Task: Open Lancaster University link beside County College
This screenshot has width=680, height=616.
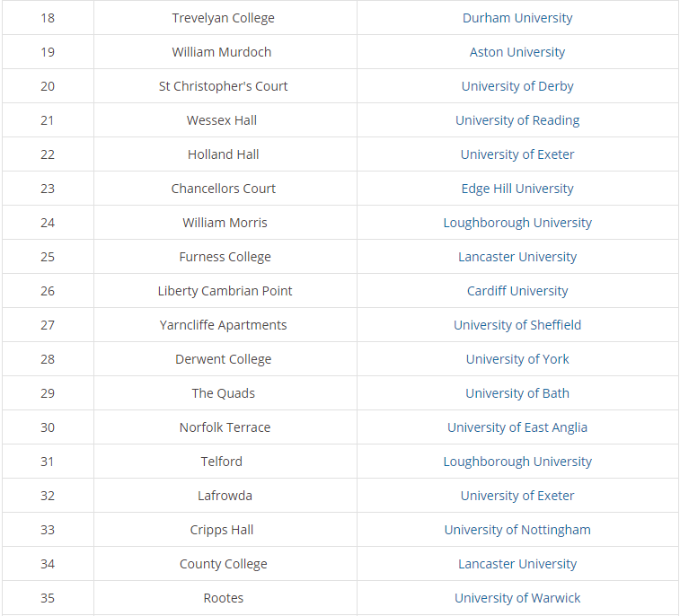Action: (x=517, y=564)
